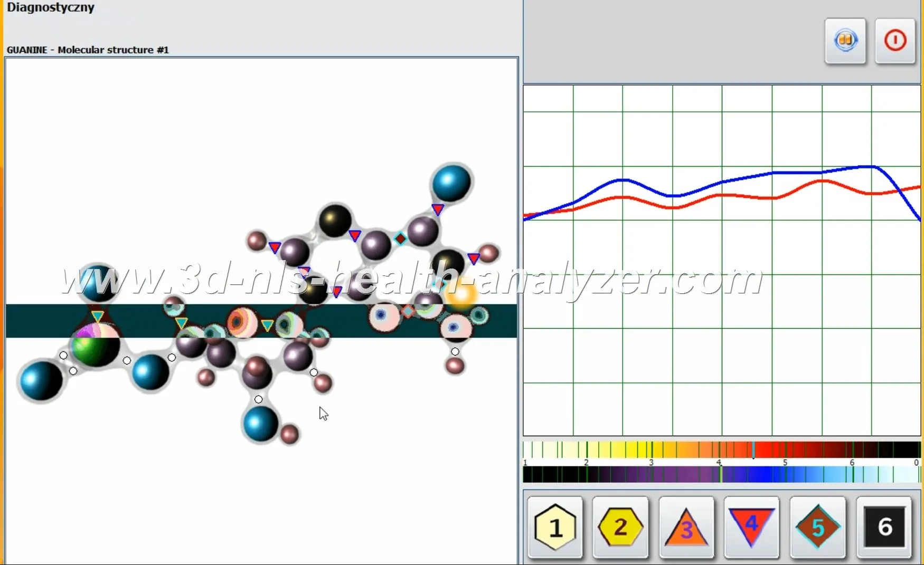Image resolution: width=924 pixels, height=565 pixels.
Task: Click the brown diamond level 5 button
Action: click(x=817, y=527)
